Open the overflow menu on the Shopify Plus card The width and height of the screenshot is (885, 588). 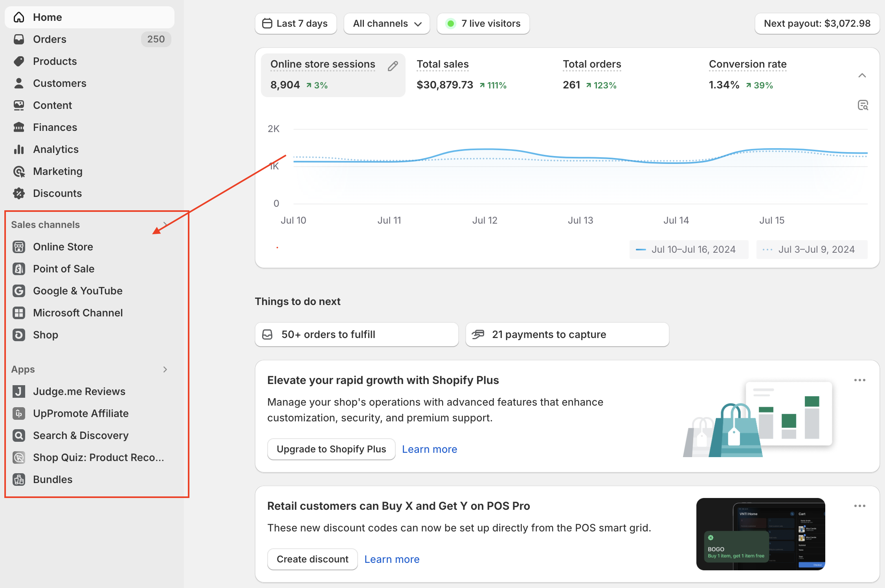(859, 380)
